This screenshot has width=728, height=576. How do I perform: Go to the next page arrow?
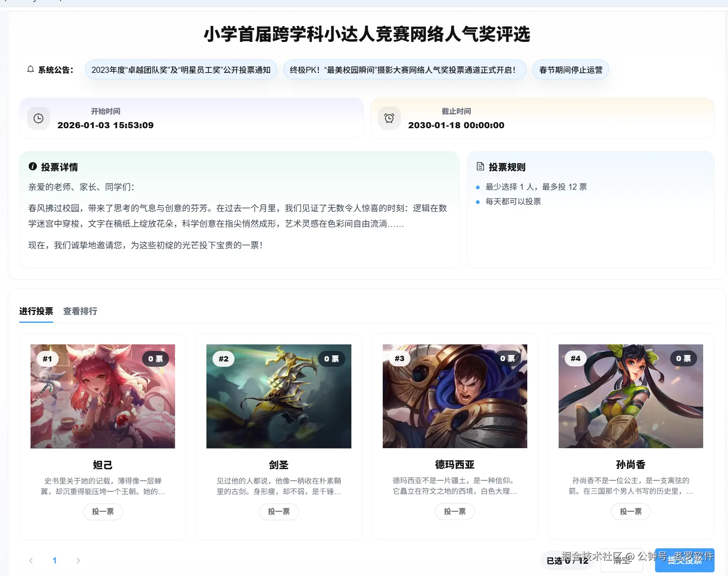pos(78,561)
